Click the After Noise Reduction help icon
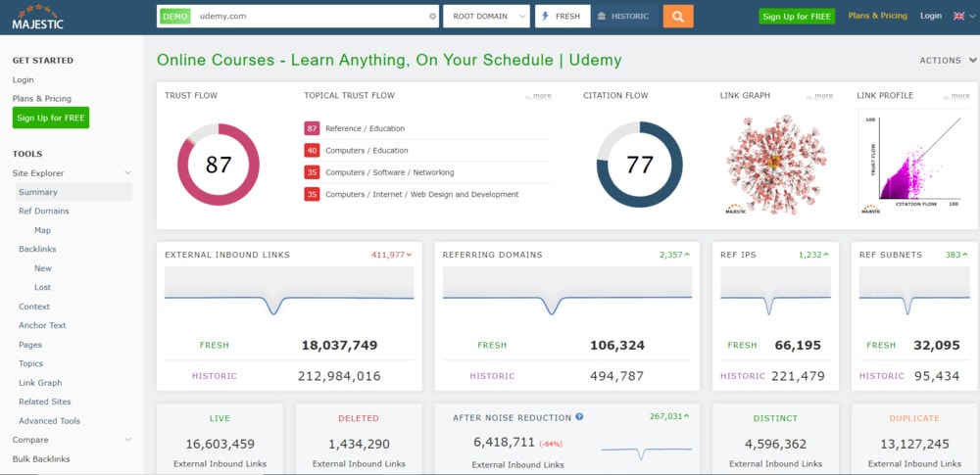 click(579, 417)
